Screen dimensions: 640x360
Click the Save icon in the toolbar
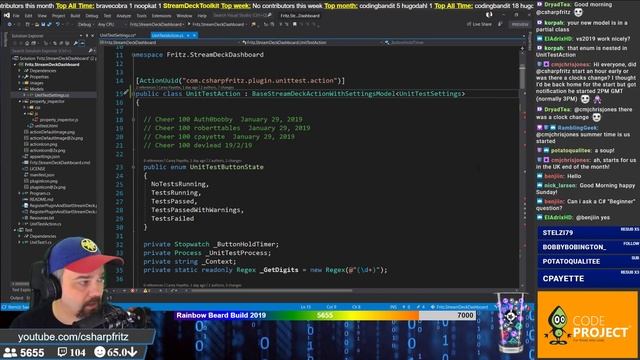pyautogui.click(x=43, y=24)
